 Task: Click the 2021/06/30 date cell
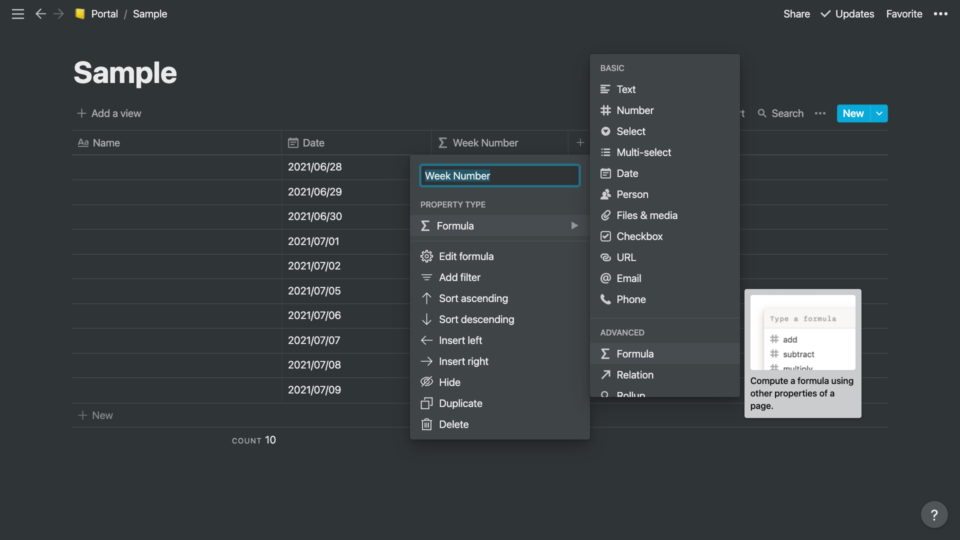346,217
